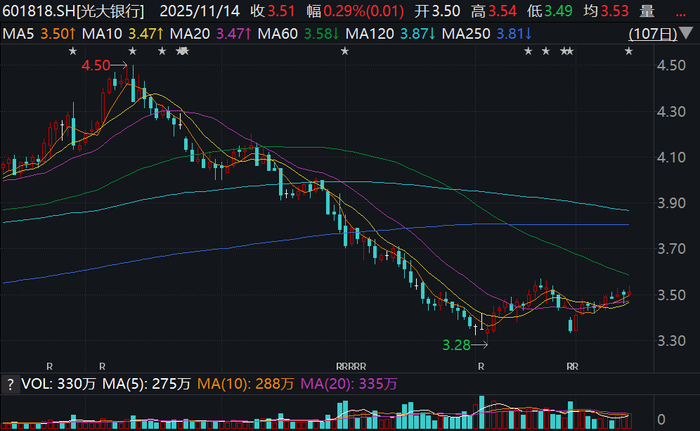Click the green 3.28 lowest price annotation

pyautogui.click(x=456, y=345)
